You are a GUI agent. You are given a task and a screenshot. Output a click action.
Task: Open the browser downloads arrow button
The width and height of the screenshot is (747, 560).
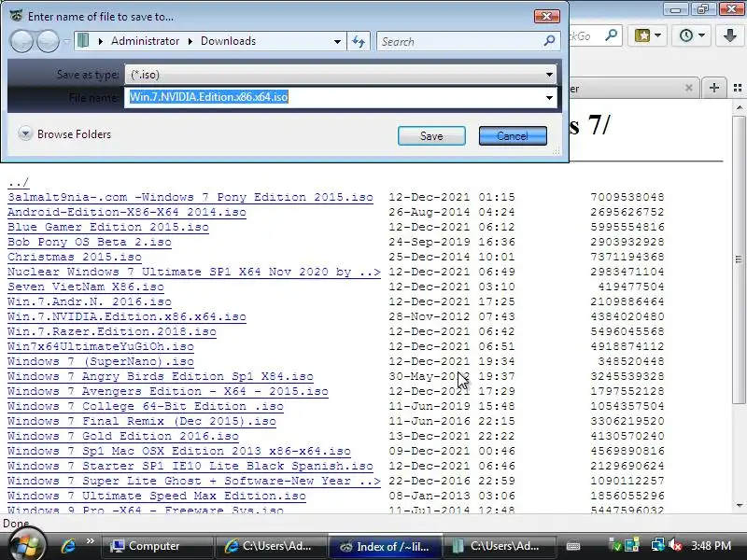point(730,35)
